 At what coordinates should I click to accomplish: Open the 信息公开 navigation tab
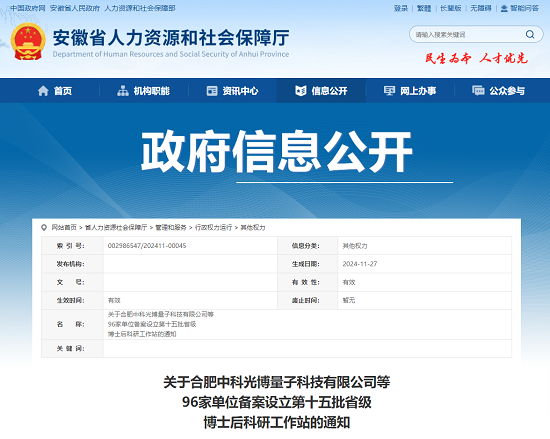321,91
